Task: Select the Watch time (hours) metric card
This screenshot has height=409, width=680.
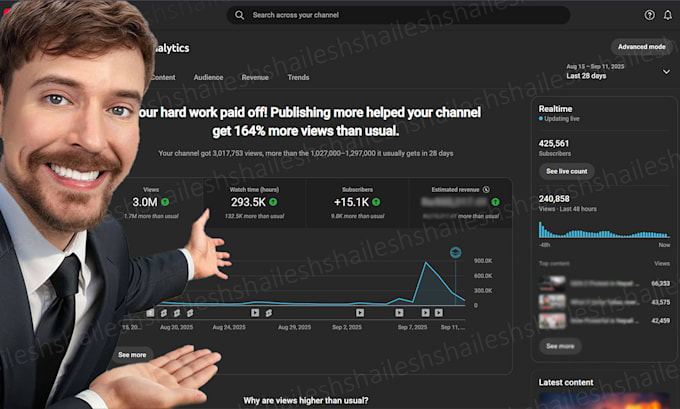Action: click(255, 203)
